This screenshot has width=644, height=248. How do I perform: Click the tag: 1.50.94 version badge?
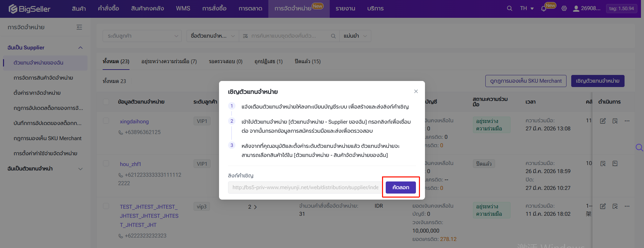[x=622, y=8]
